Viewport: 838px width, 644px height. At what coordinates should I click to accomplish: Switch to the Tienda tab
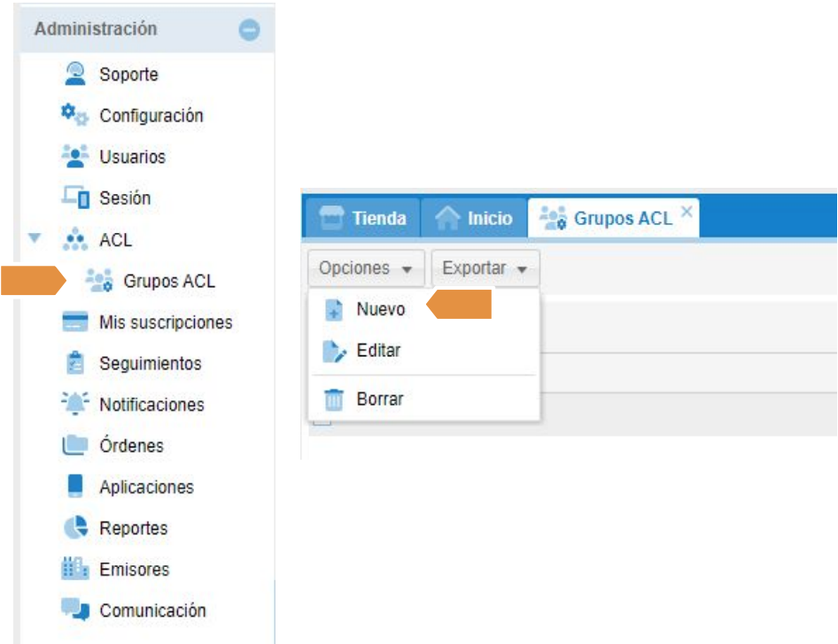tap(363, 218)
